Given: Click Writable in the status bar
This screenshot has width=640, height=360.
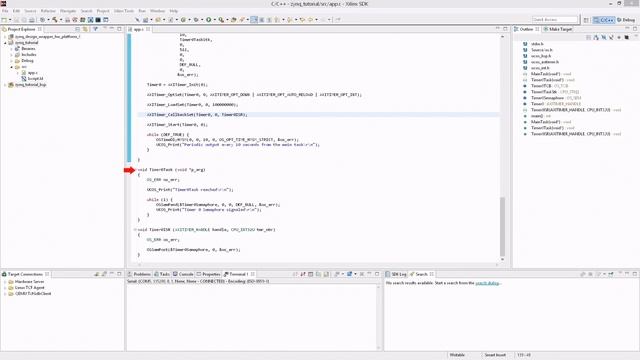Looking at the screenshot, I should (457, 355).
